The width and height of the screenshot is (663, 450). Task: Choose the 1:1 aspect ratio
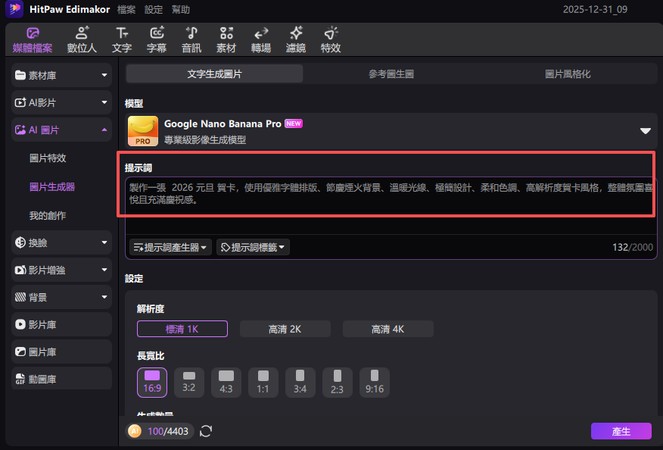(x=263, y=382)
